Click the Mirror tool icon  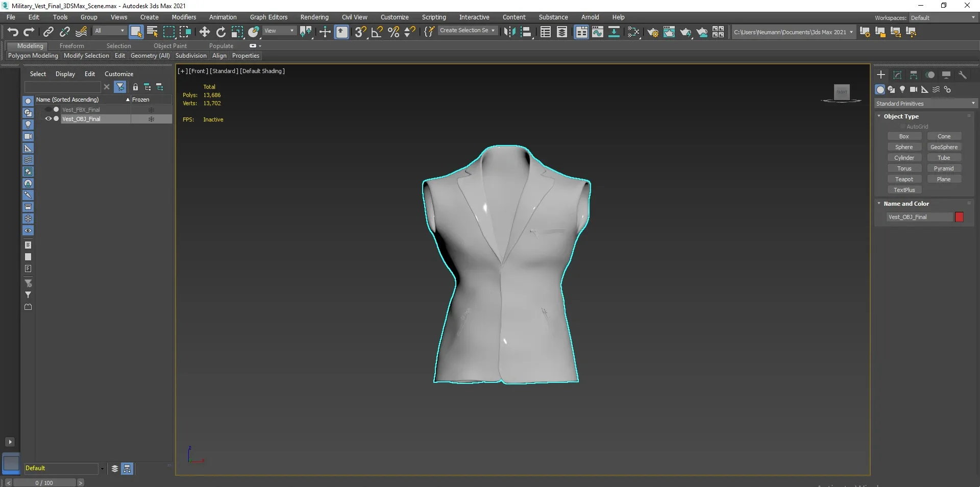[509, 32]
